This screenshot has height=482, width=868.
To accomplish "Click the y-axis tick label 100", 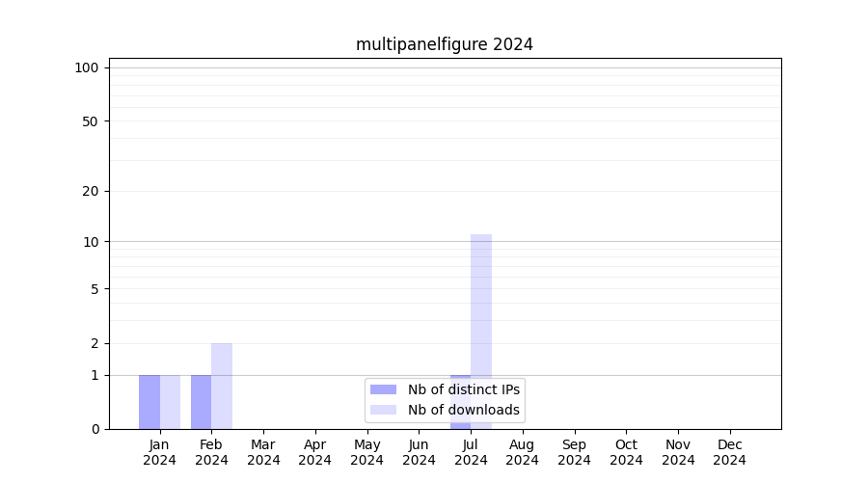I will click(x=87, y=67).
